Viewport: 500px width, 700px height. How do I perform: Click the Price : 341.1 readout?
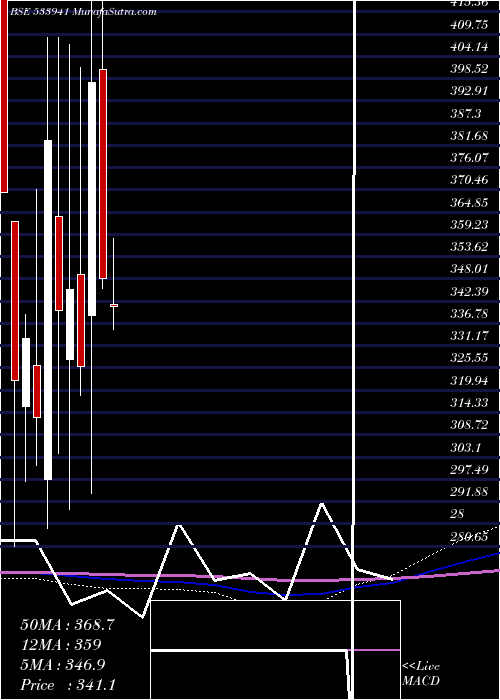click(68, 685)
